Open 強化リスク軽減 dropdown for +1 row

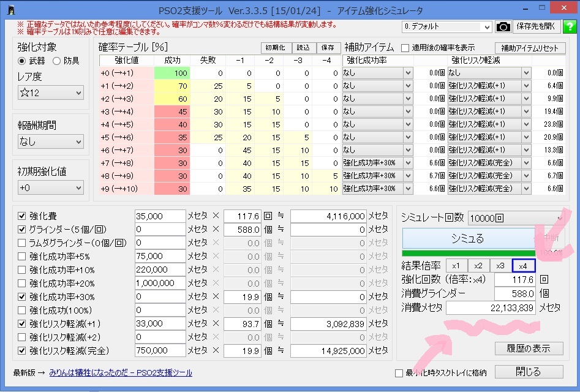(x=489, y=86)
